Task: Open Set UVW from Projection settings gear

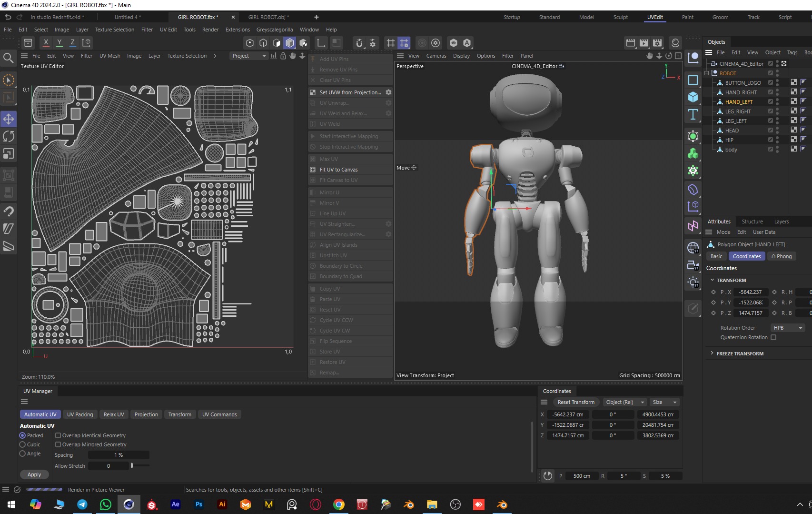Action: coord(388,92)
